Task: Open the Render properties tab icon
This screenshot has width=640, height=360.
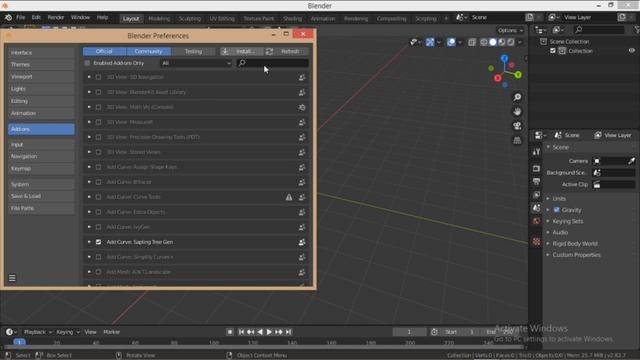Action: (x=536, y=169)
